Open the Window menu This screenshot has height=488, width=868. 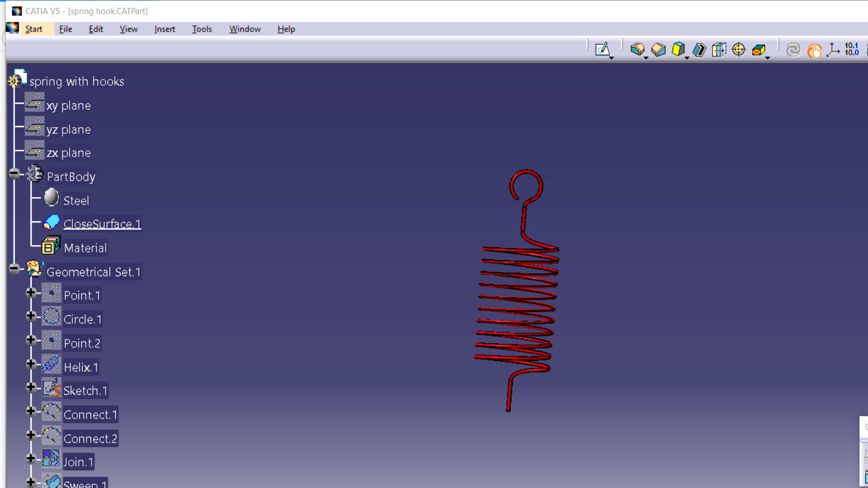[x=245, y=29]
